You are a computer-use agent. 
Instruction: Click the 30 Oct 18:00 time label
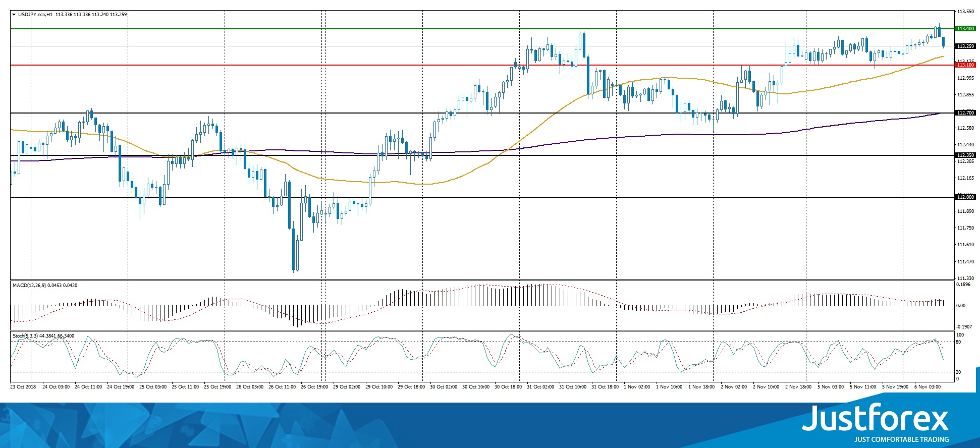[x=508, y=387]
